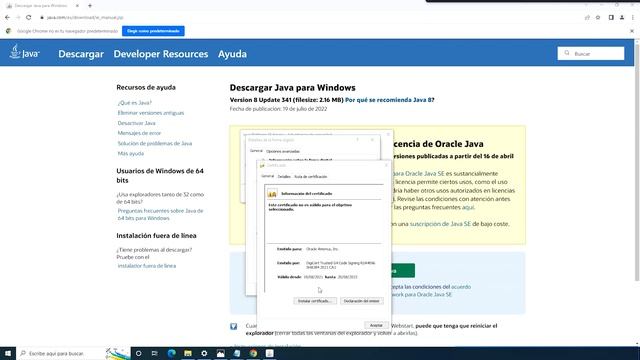Screen dimensions: 640x360
Task: Open the instalador fuera de línea link
Action: point(147,266)
